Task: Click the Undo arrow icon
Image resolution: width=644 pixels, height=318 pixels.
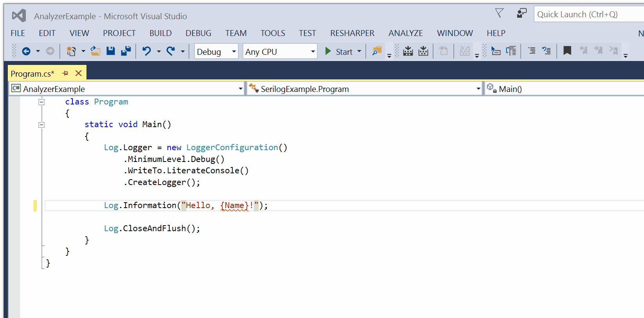Action: click(147, 51)
